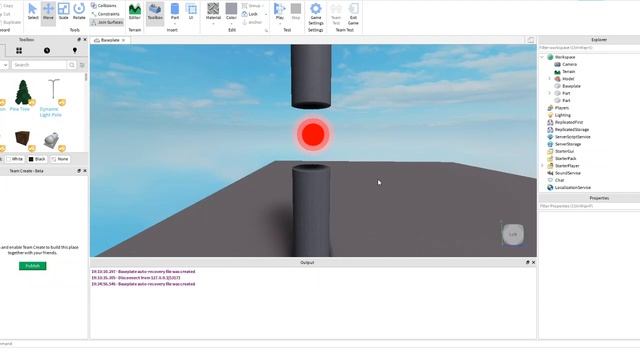Open the Part type dropdown arrow

pos(175,24)
